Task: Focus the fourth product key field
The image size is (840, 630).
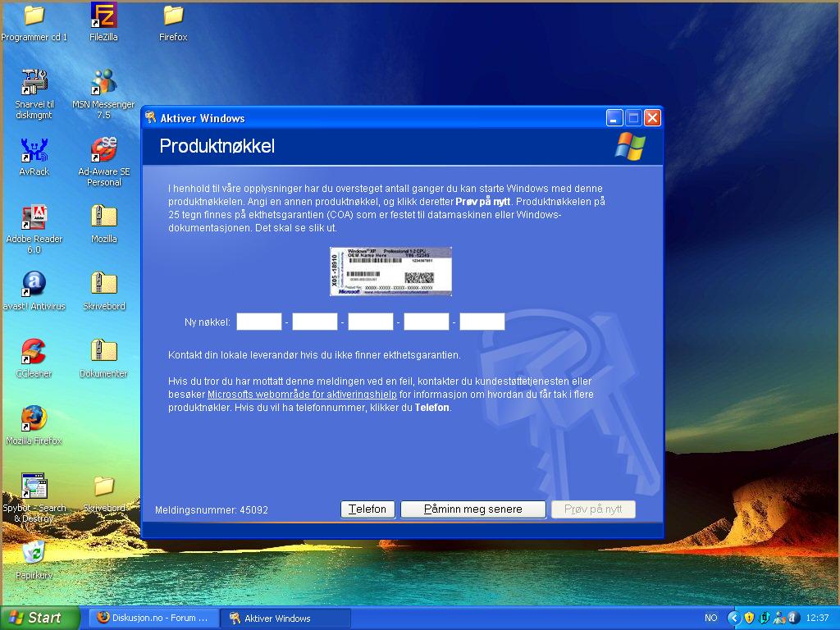Action: (426, 322)
